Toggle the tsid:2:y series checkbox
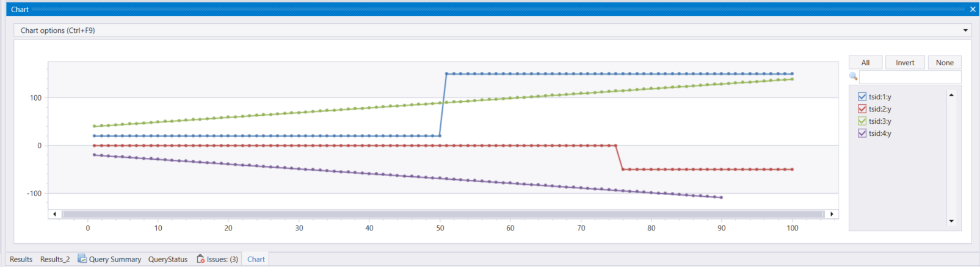This screenshot has width=980, height=267. point(862,109)
